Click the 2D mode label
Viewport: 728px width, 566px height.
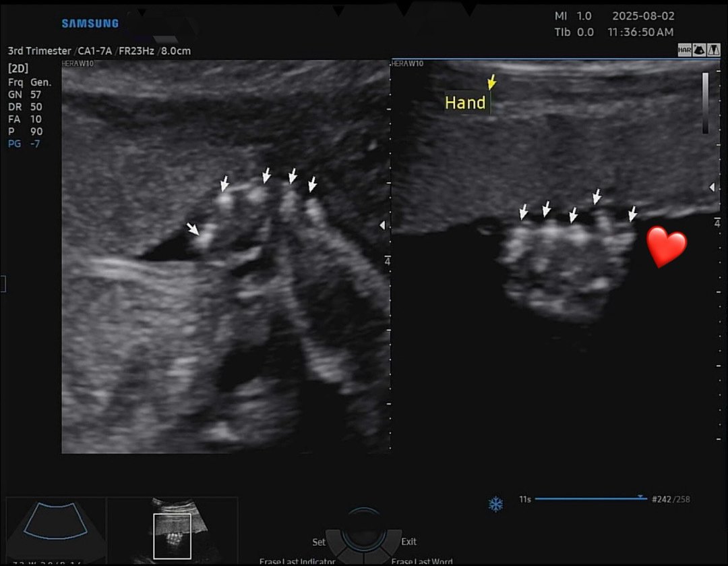[18, 69]
